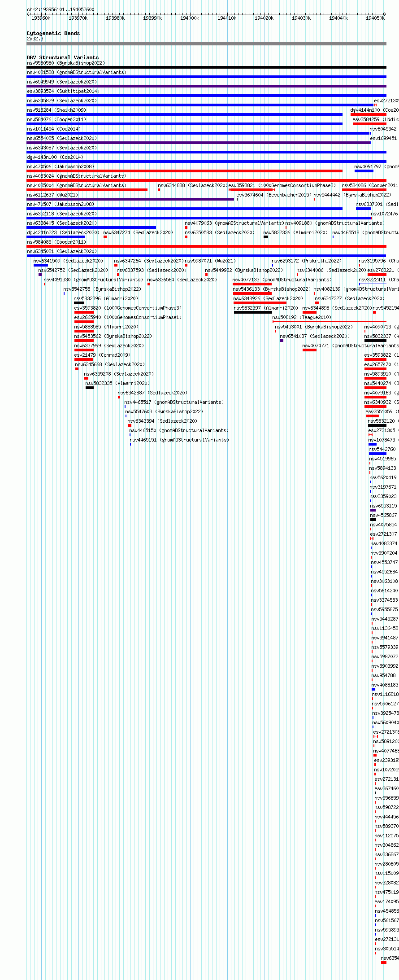Click the nsv584076 (Cooper2011) label
399x980 pixels.
pyautogui.click(x=56, y=119)
